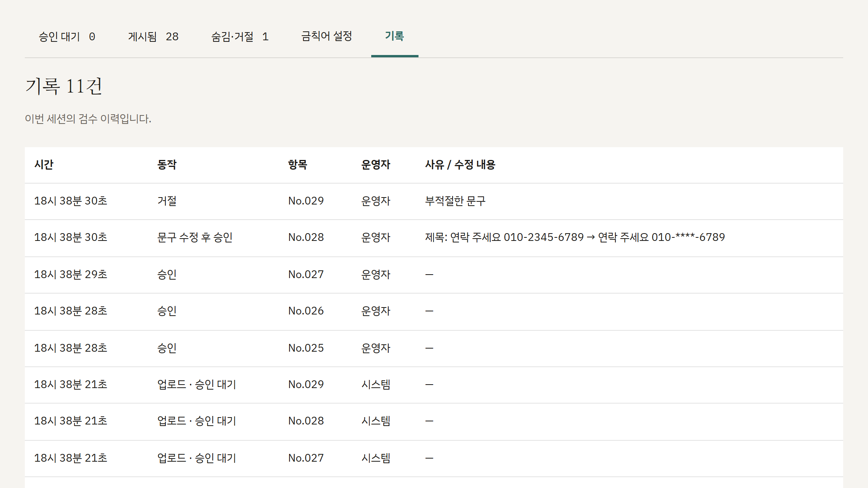The height and width of the screenshot is (488, 868).
Task: Click the 기록 11건 heading
Action: pyautogui.click(x=64, y=86)
